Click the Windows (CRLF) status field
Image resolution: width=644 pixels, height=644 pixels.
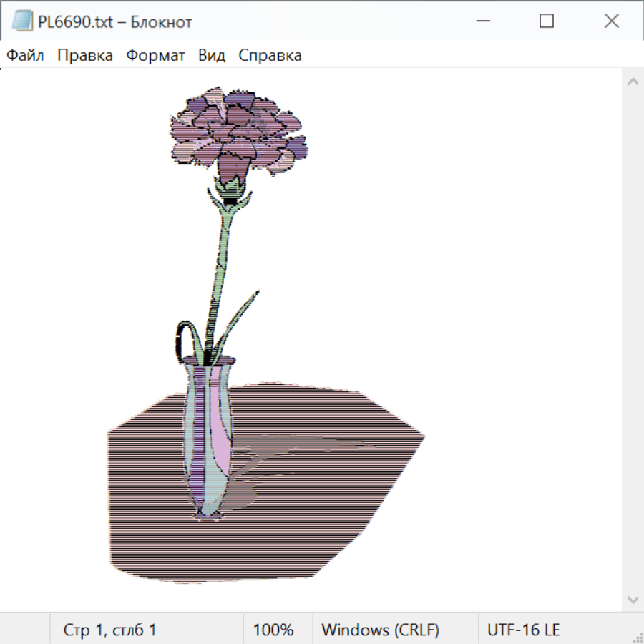[x=380, y=630]
